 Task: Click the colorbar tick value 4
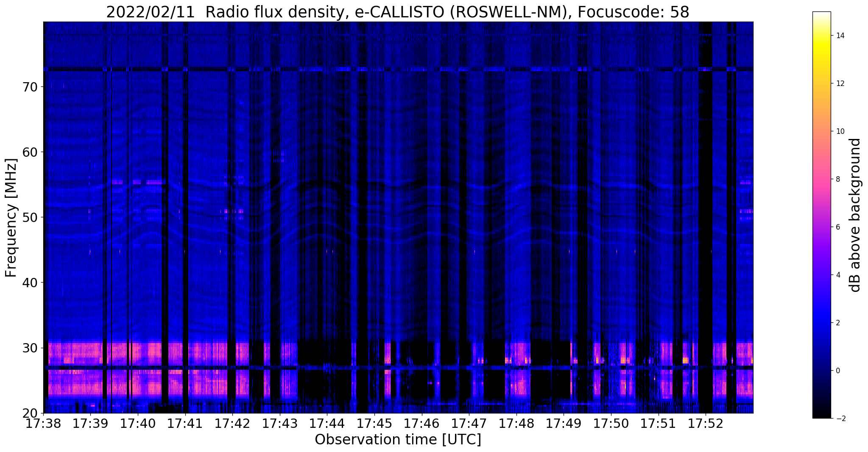837,275
